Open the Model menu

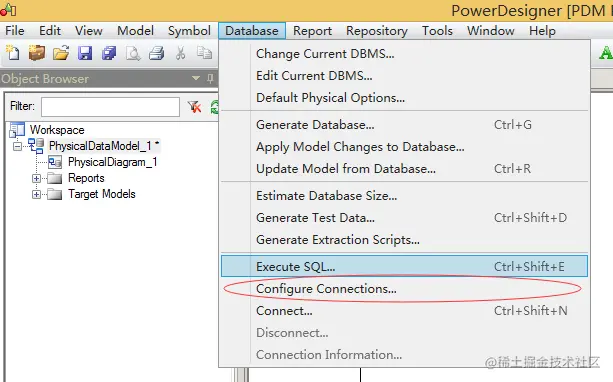[x=135, y=30]
